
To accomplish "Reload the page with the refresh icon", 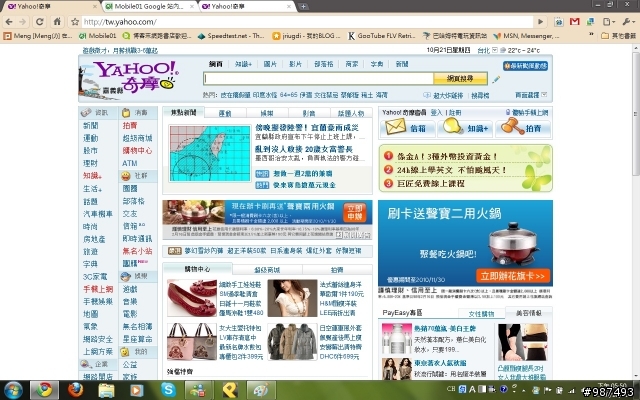I will point(40,22).
